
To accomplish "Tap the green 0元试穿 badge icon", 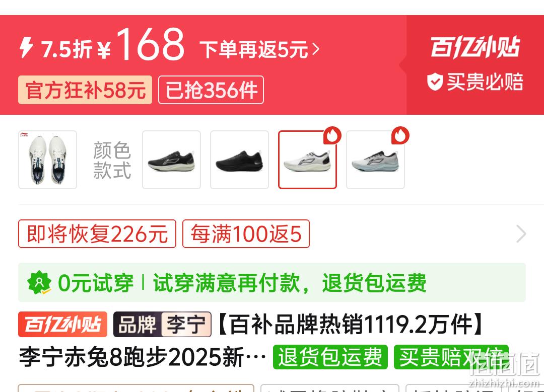I will [x=39, y=282].
